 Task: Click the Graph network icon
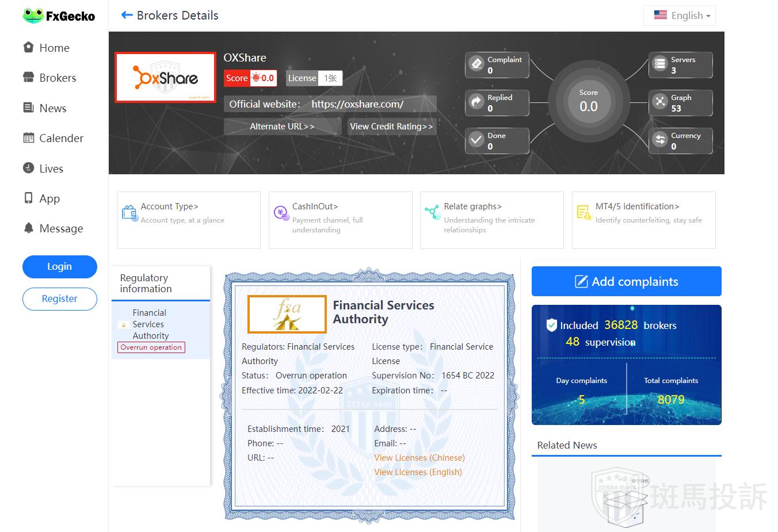[x=659, y=102]
